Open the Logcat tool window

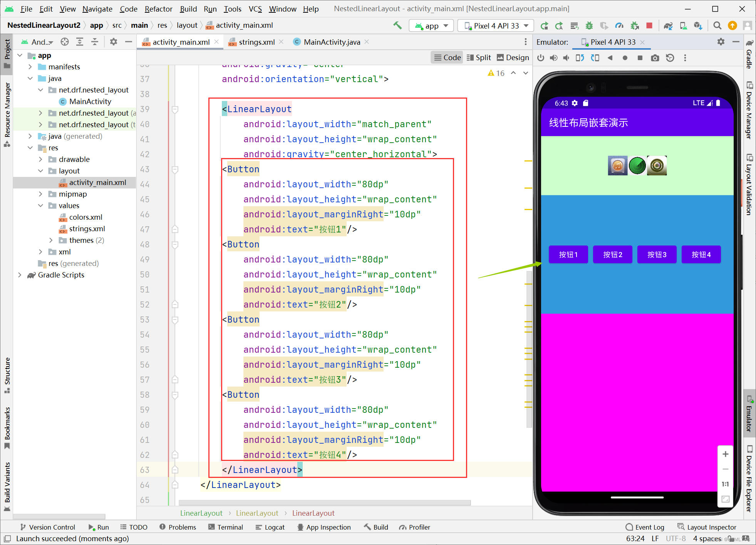(x=270, y=527)
